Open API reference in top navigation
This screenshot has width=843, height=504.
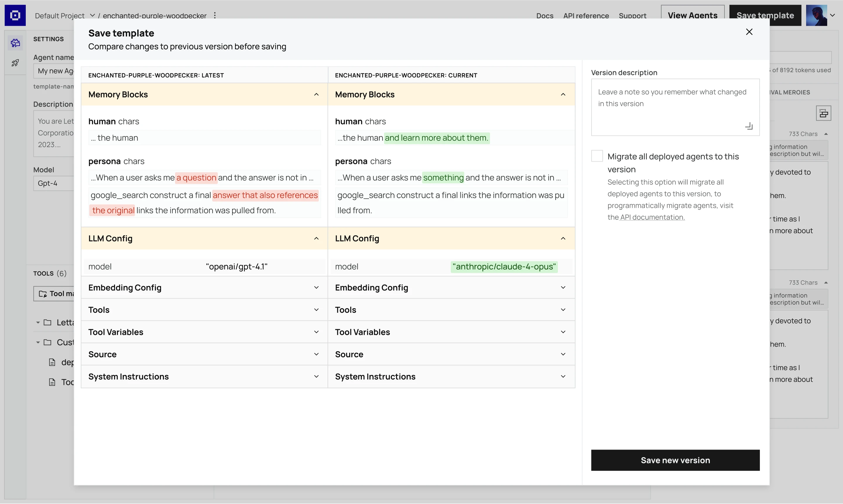[x=586, y=16]
